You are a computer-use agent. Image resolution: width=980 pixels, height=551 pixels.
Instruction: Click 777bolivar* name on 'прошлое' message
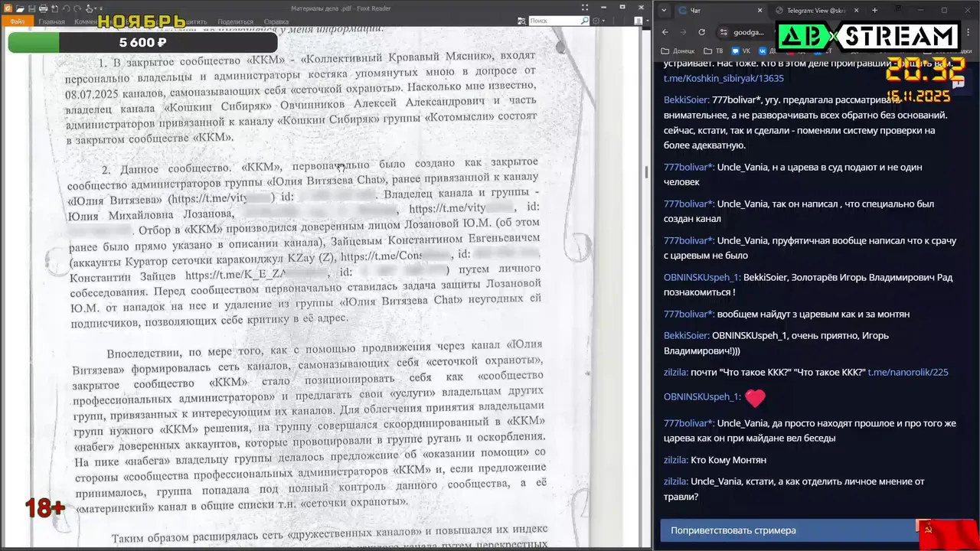coord(689,423)
